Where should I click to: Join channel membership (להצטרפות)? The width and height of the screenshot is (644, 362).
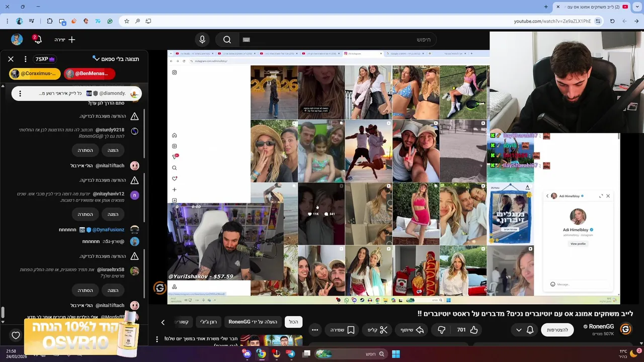pos(557,330)
